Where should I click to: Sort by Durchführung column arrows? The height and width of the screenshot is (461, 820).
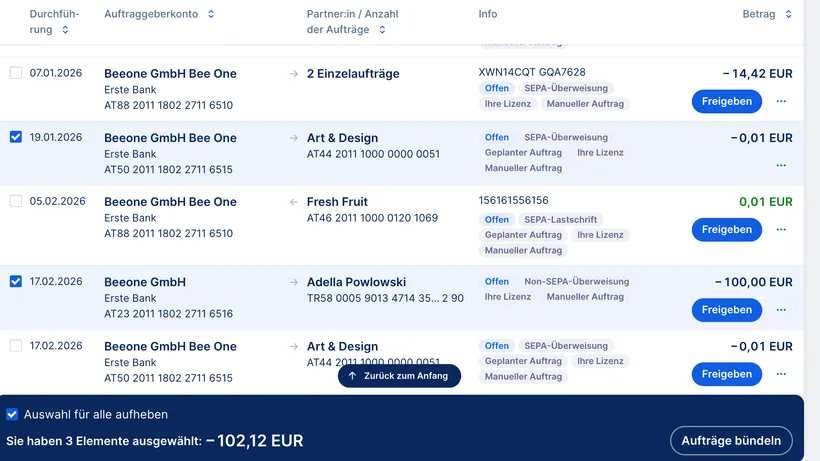[65, 30]
